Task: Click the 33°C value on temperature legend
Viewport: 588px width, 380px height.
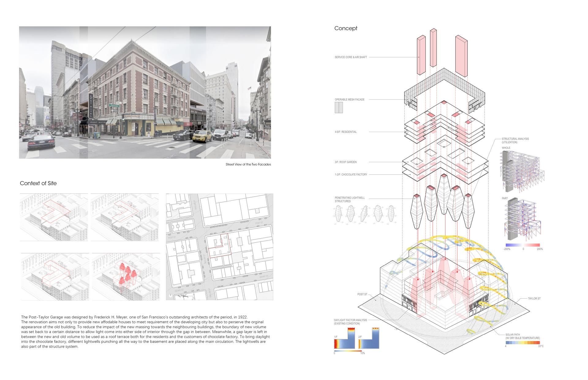Action: (541, 346)
